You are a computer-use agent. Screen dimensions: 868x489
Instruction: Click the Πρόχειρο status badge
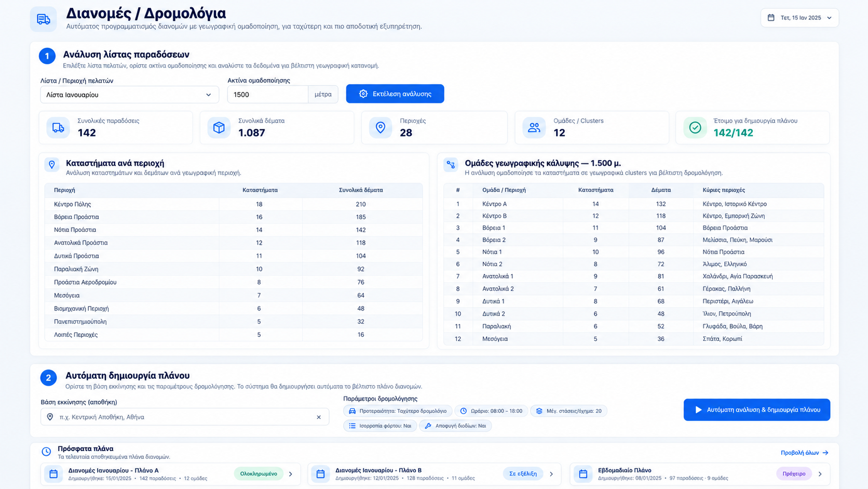point(794,474)
